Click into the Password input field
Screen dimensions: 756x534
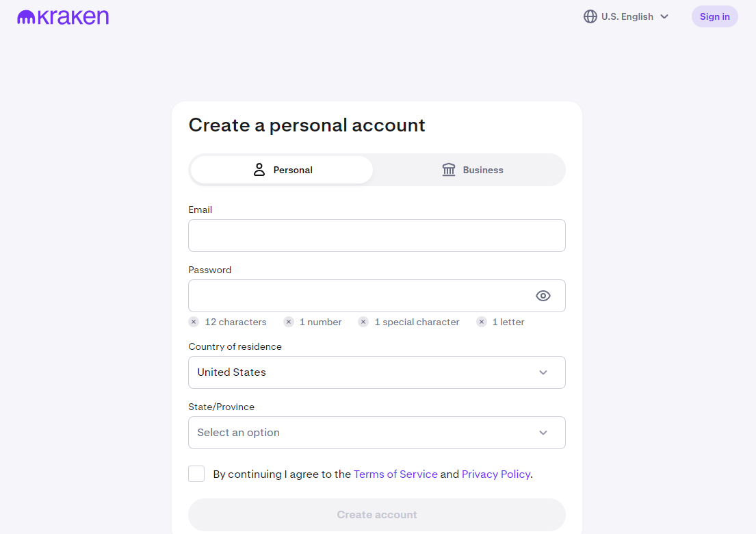pos(359,296)
